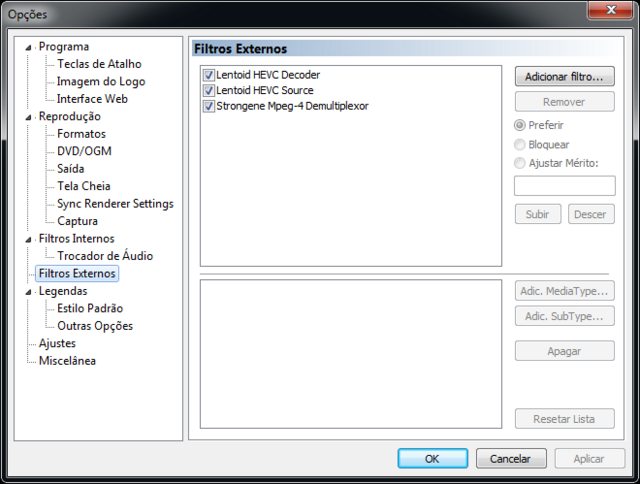Select the Bloquear radio option

(x=520, y=144)
